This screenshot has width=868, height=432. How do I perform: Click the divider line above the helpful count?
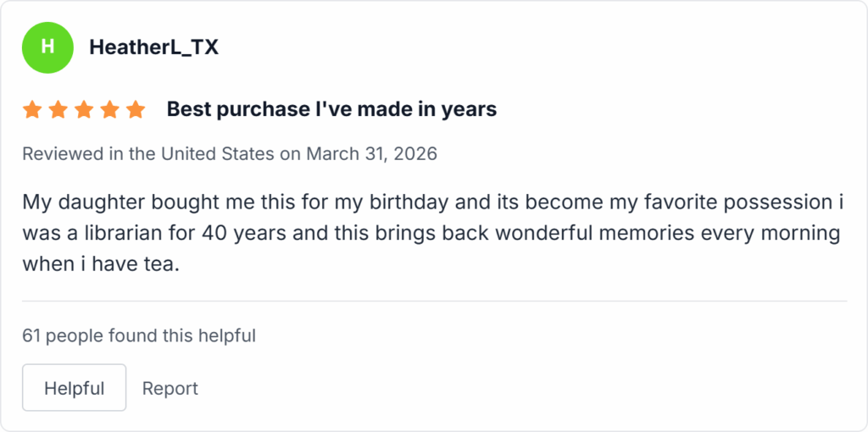(x=434, y=301)
